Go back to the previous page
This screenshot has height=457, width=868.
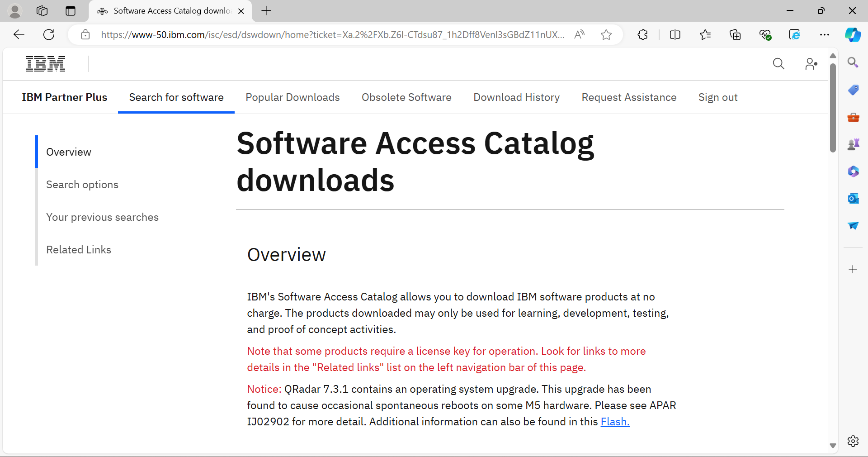pyautogui.click(x=19, y=34)
